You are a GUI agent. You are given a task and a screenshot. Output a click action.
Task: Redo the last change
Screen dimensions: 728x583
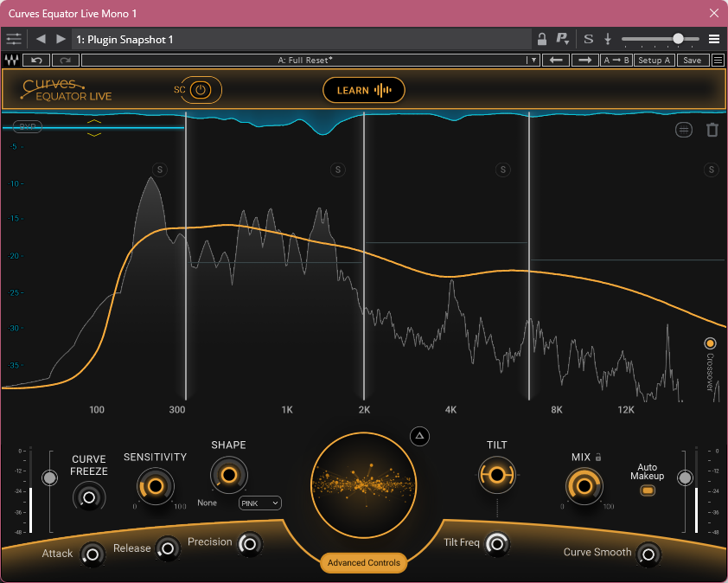(65, 60)
